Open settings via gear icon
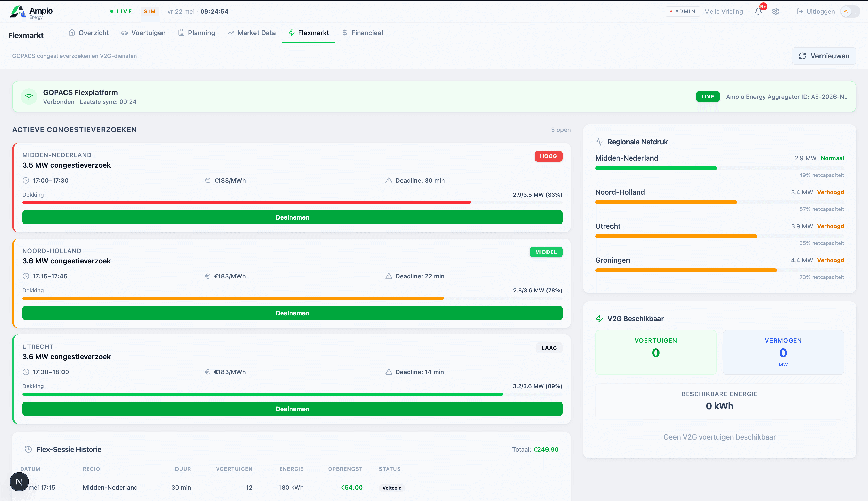The height and width of the screenshot is (501, 868). [x=776, y=11]
